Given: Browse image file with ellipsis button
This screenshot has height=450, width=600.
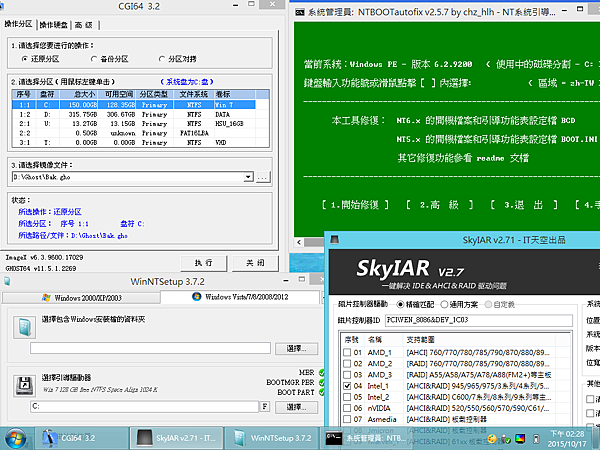Looking at the screenshot, I should pos(262,177).
